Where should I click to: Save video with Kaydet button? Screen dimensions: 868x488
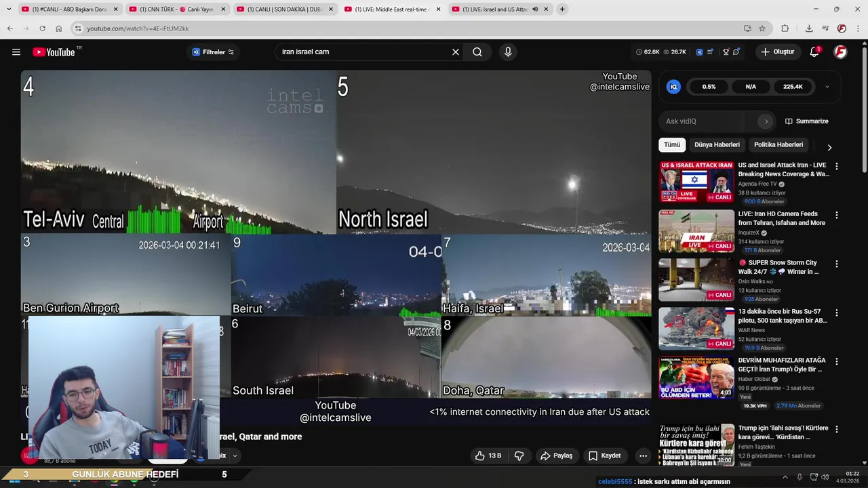pyautogui.click(x=605, y=455)
